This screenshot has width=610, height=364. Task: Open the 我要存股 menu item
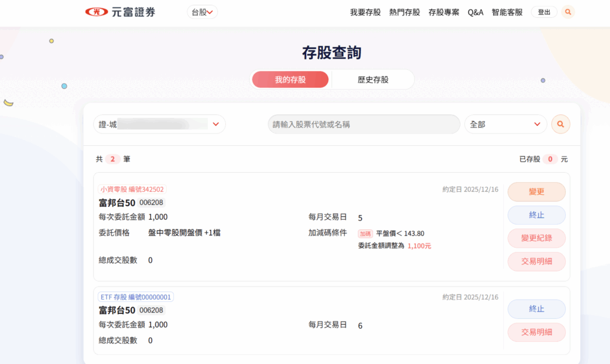(x=365, y=12)
